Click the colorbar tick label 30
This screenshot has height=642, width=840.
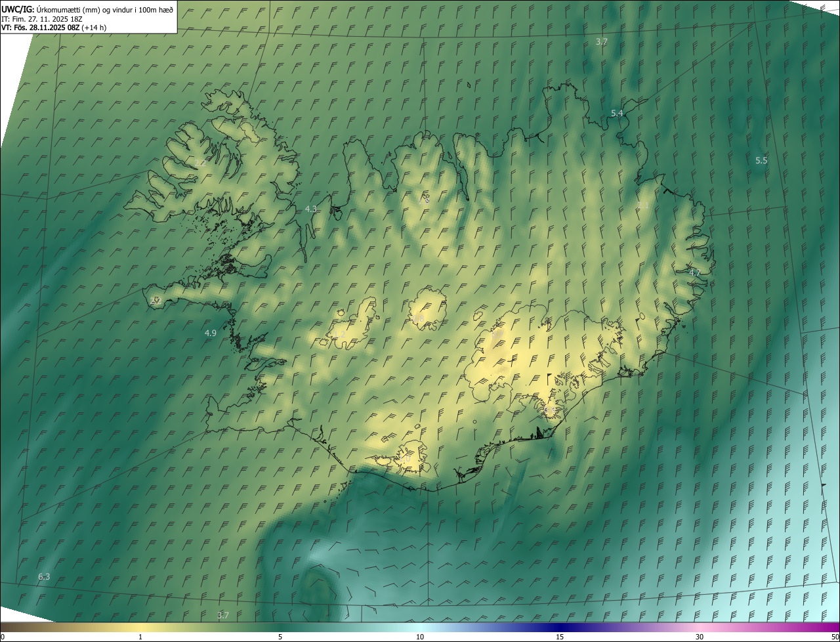pyautogui.click(x=700, y=637)
